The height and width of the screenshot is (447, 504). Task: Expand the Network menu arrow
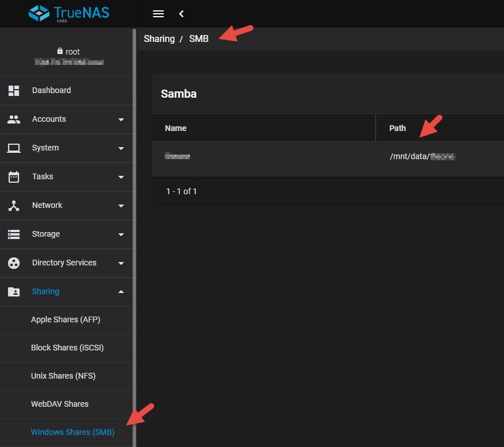click(x=121, y=206)
